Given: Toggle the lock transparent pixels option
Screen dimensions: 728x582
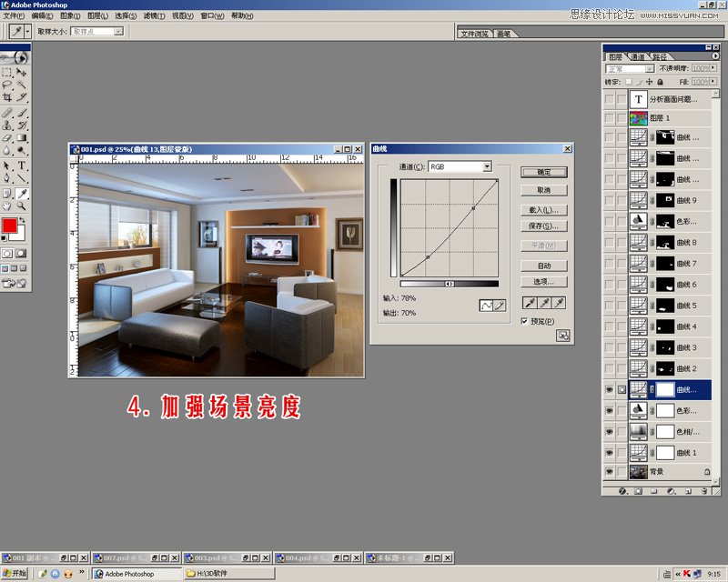Looking at the screenshot, I should click(x=628, y=82).
